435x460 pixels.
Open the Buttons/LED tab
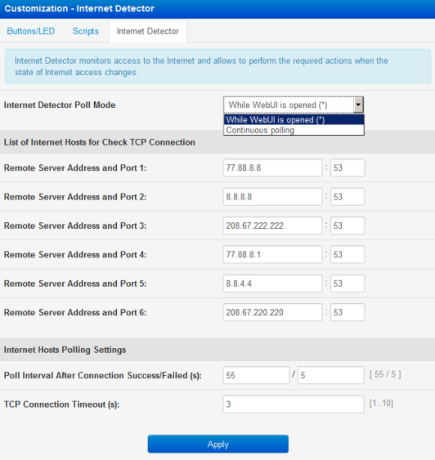point(31,31)
